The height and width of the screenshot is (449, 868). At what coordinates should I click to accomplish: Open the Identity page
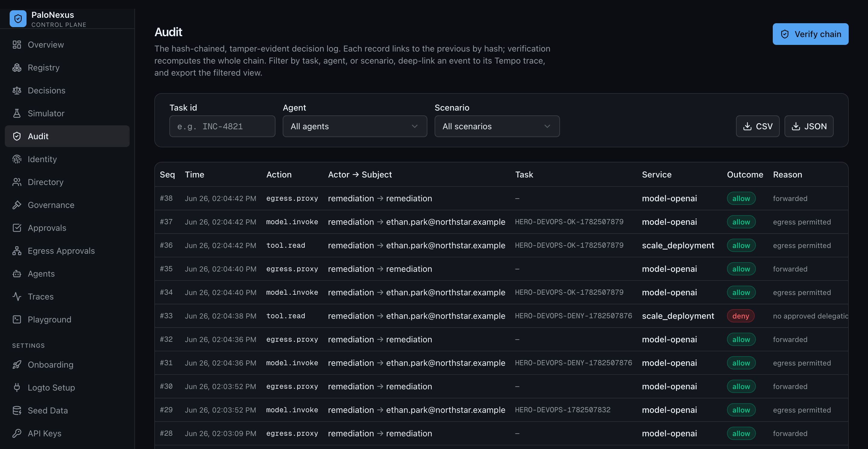67,159
